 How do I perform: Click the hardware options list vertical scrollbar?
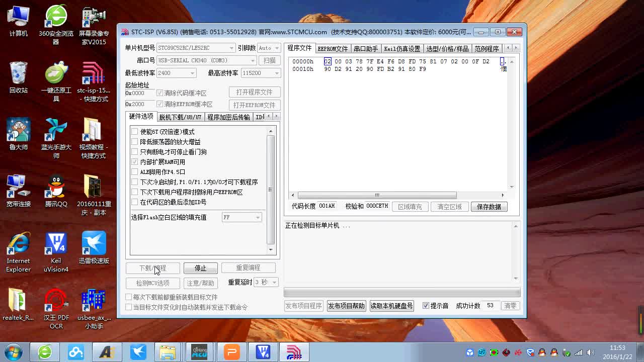(271, 190)
